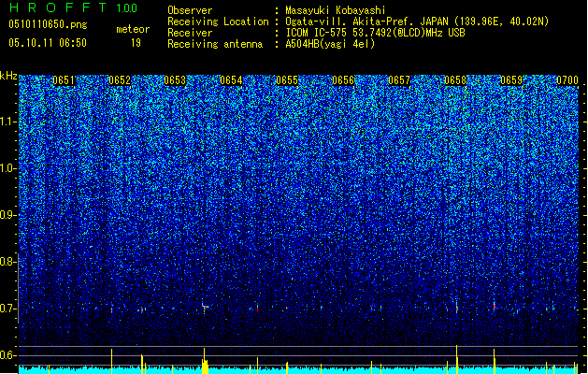This screenshot has height=374, width=588.
Task: Click the filename 0510110650.png
Action: pos(48,25)
